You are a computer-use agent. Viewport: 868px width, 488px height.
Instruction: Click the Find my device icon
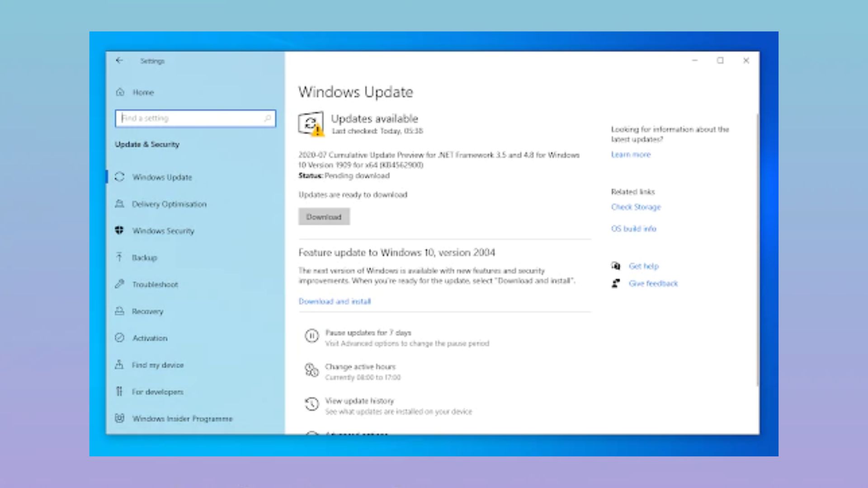tap(119, 364)
